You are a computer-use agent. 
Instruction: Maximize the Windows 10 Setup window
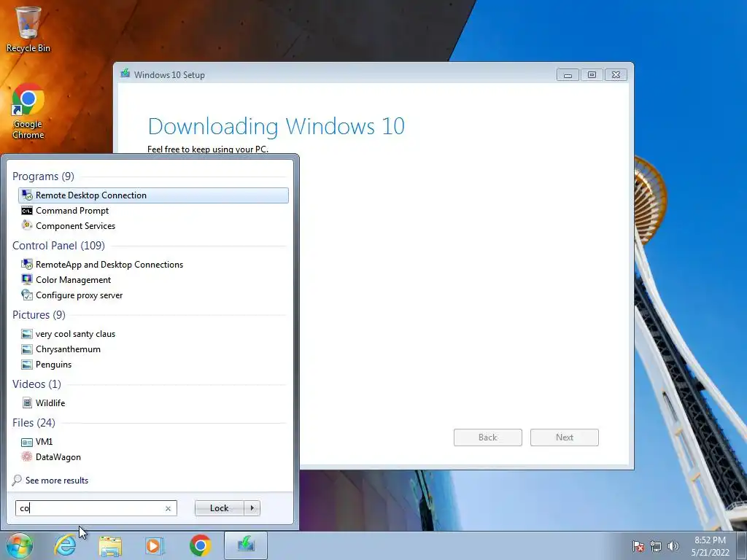[592, 75]
